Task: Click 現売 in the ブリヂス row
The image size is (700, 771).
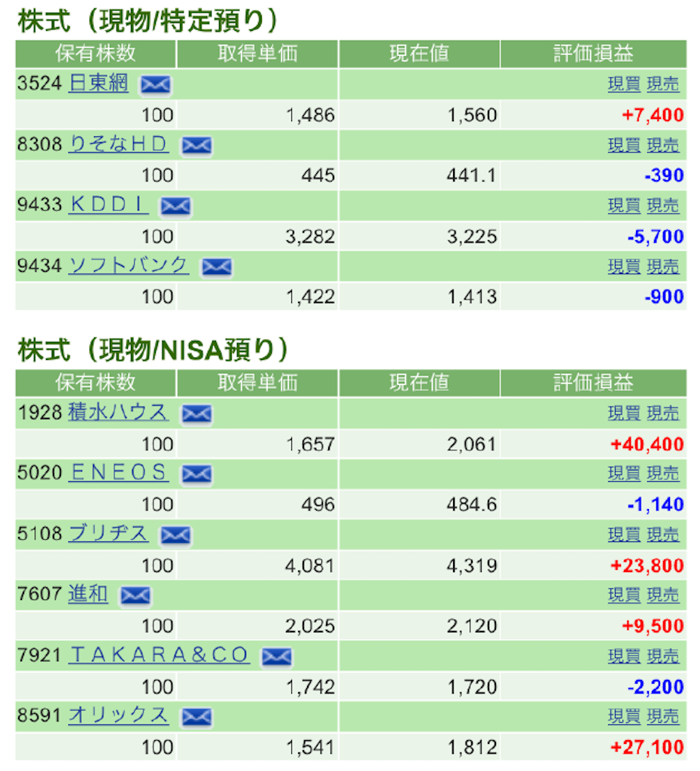Action: point(663,535)
